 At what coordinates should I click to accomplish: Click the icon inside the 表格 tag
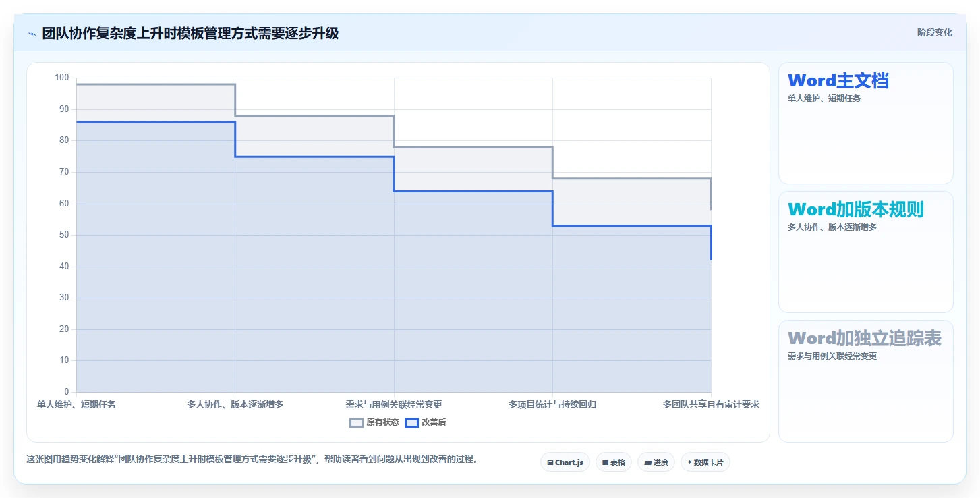605,463
